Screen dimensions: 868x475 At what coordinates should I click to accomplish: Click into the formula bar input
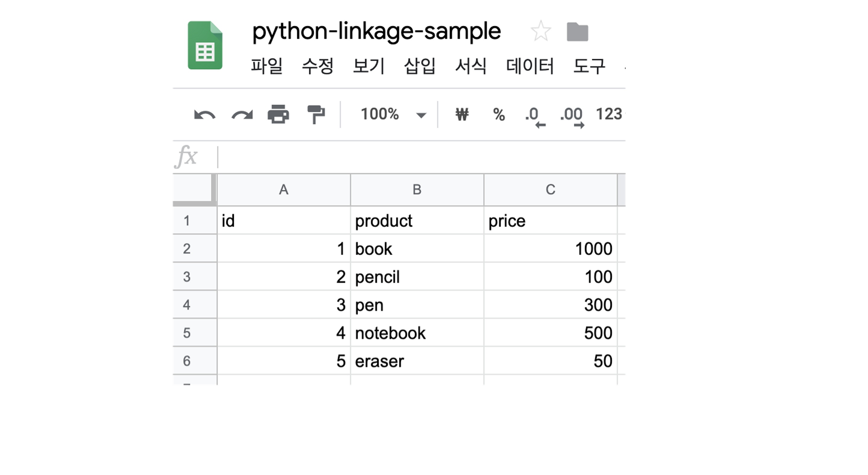pos(421,157)
